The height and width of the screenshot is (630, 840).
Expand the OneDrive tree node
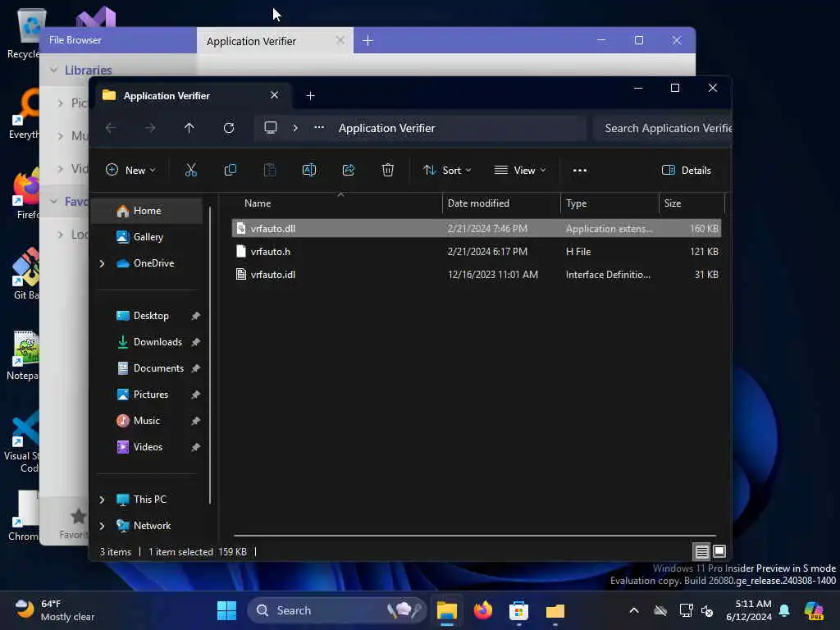pyautogui.click(x=102, y=263)
